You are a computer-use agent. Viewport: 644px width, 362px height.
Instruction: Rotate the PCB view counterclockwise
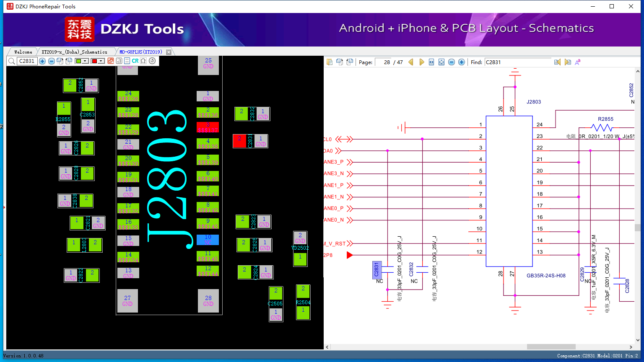coord(69,61)
